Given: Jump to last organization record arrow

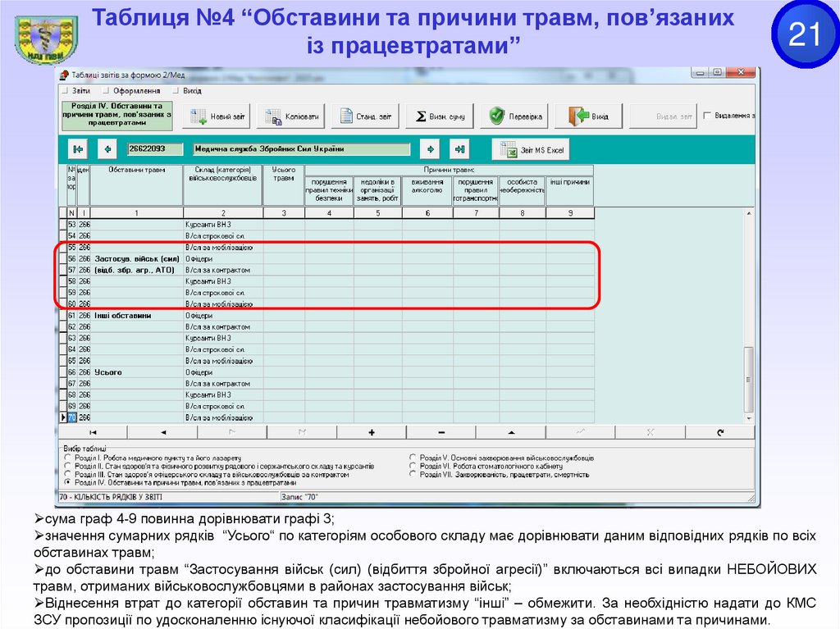Looking at the screenshot, I should (x=459, y=149).
